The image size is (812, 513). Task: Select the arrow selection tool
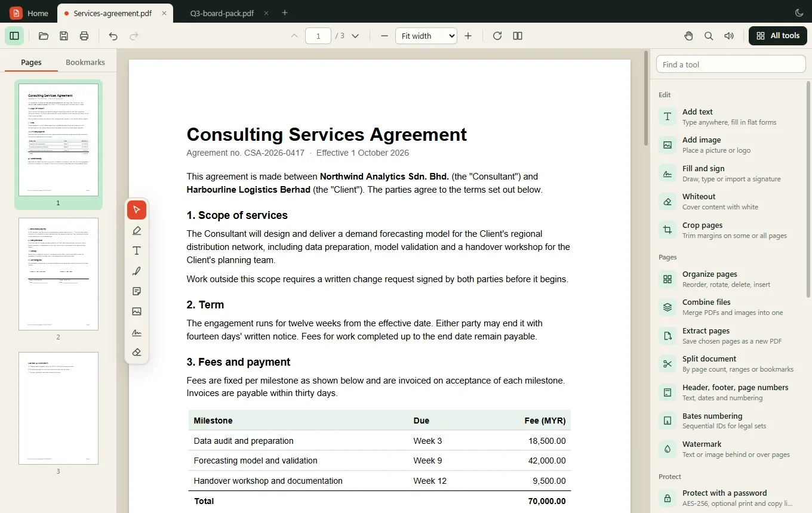[x=137, y=210]
